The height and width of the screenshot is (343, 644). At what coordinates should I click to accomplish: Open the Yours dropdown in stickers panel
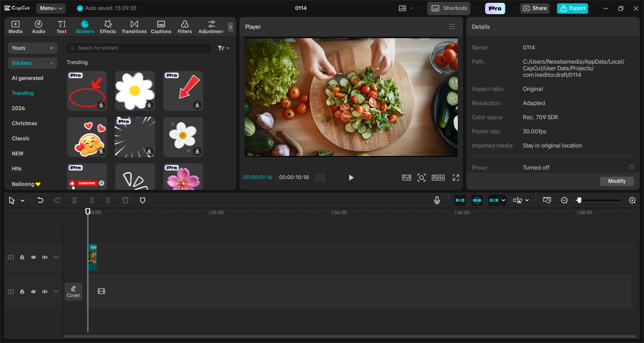(32, 48)
